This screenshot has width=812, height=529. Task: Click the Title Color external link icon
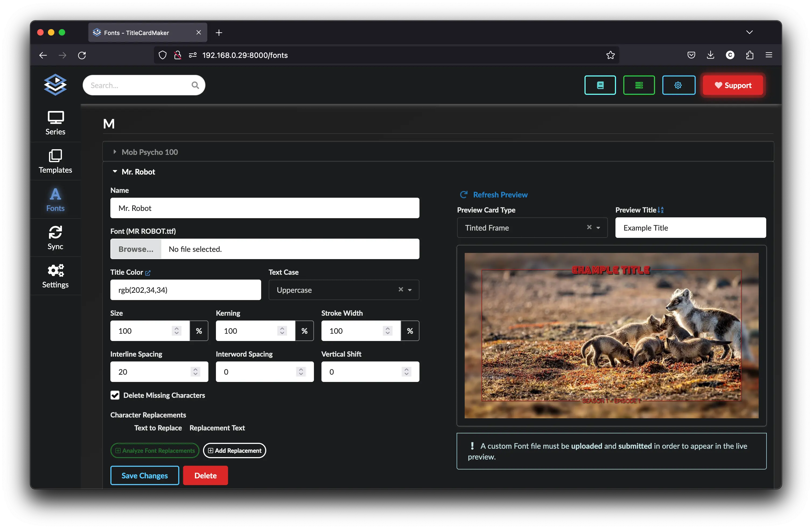pyautogui.click(x=148, y=273)
